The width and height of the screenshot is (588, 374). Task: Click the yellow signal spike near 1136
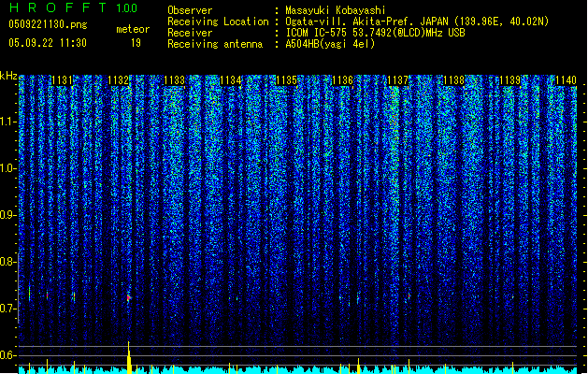358,367
